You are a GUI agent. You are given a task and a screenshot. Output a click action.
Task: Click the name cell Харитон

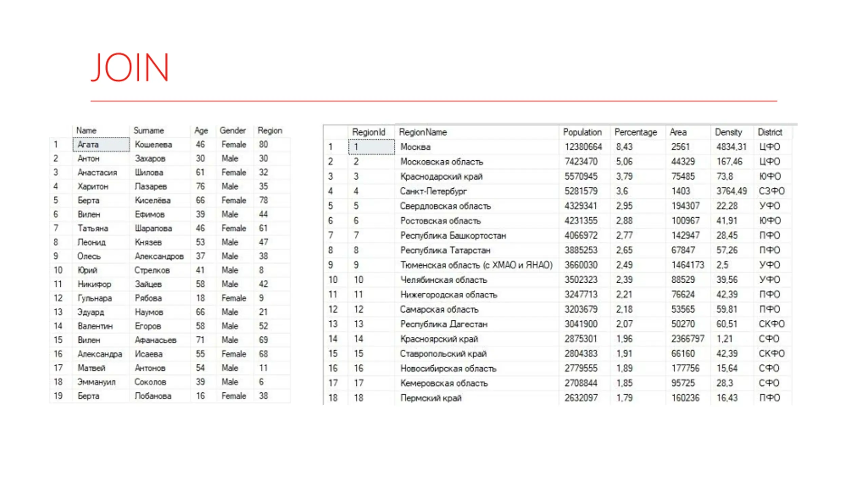pyautogui.click(x=93, y=186)
